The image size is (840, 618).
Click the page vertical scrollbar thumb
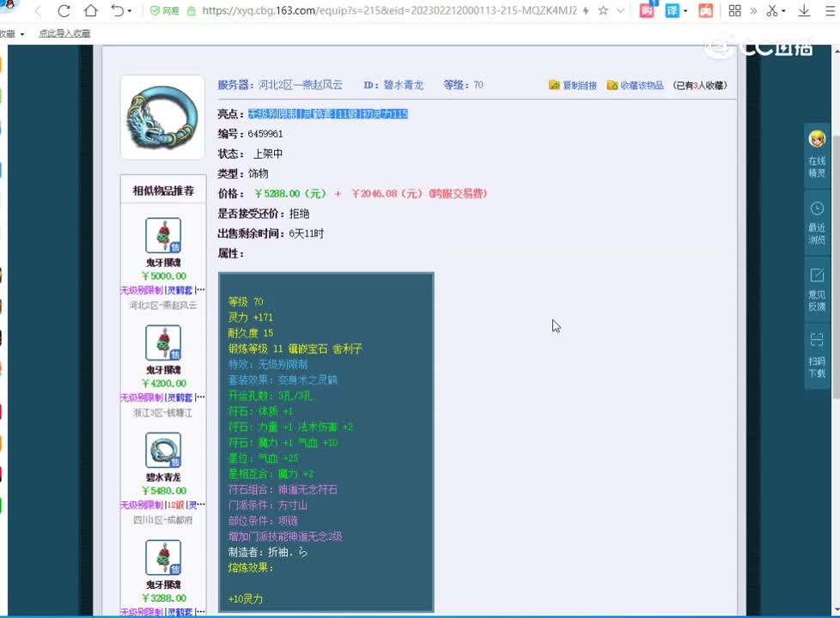coord(836,266)
